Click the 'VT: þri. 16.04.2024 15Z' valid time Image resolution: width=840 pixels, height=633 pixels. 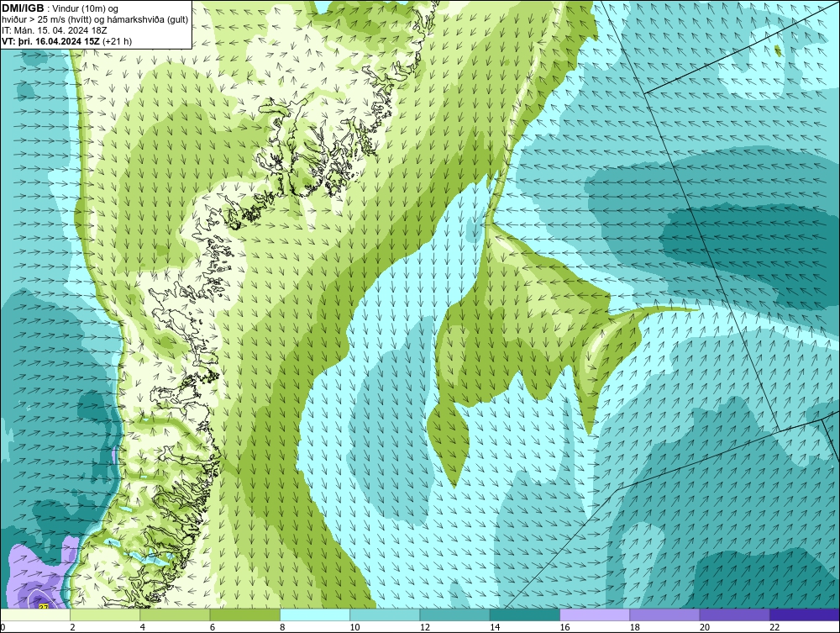click(51, 40)
